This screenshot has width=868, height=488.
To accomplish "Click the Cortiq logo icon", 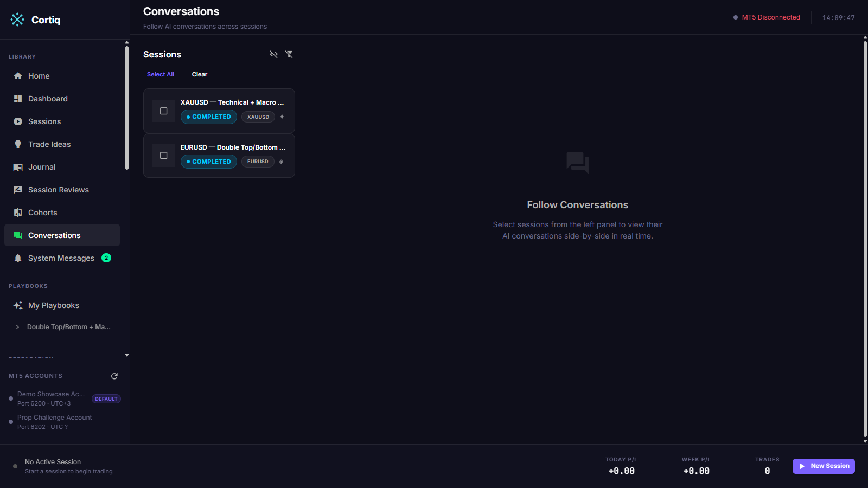I will (x=17, y=20).
